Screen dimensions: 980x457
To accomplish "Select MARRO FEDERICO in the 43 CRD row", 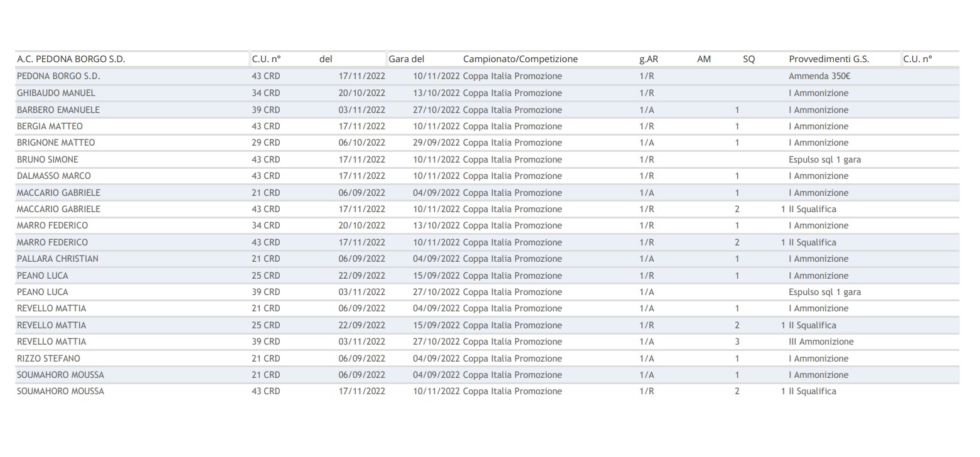I will coord(52,242).
